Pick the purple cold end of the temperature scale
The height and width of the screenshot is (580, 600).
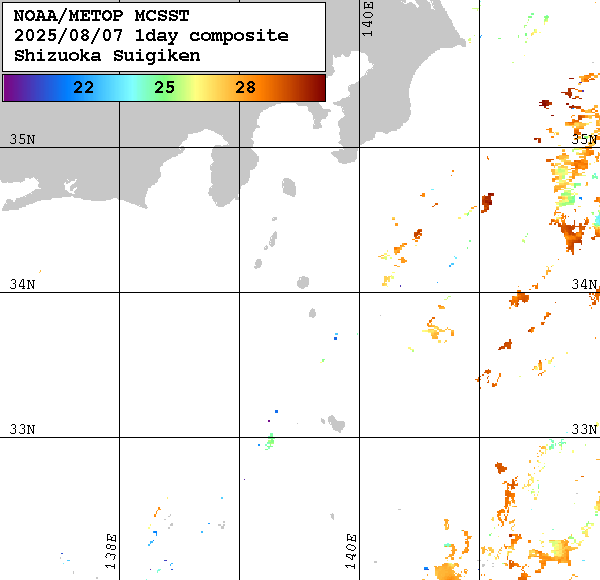click(13, 88)
